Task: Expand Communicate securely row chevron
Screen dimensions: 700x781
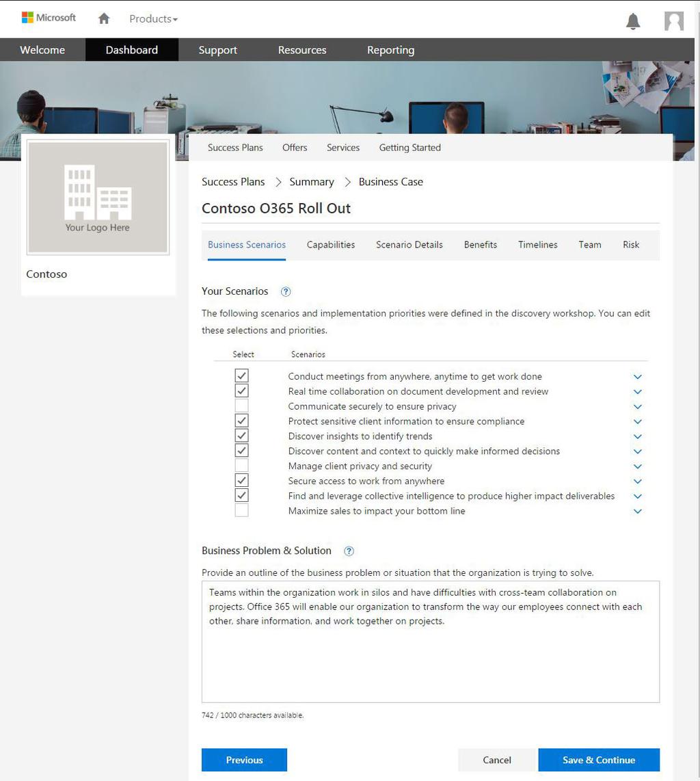Action: (637, 407)
